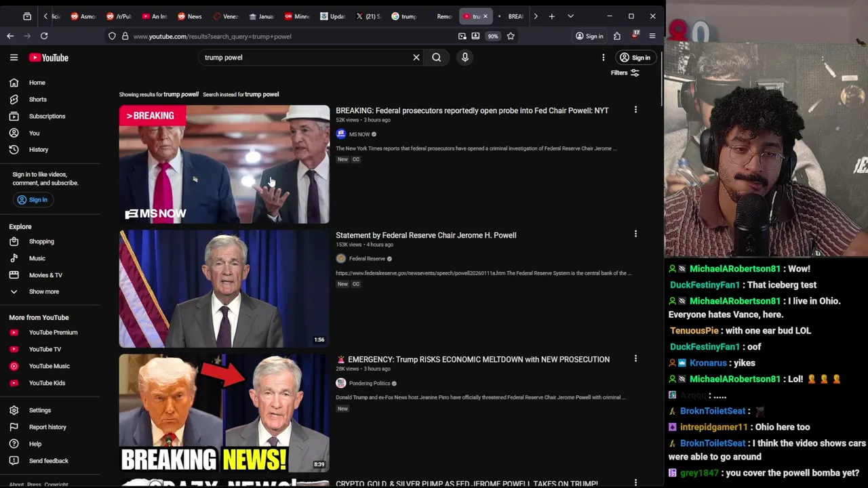Click the sidebar Sign in button
The width and height of the screenshot is (868, 488).
(x=33, y=200)
